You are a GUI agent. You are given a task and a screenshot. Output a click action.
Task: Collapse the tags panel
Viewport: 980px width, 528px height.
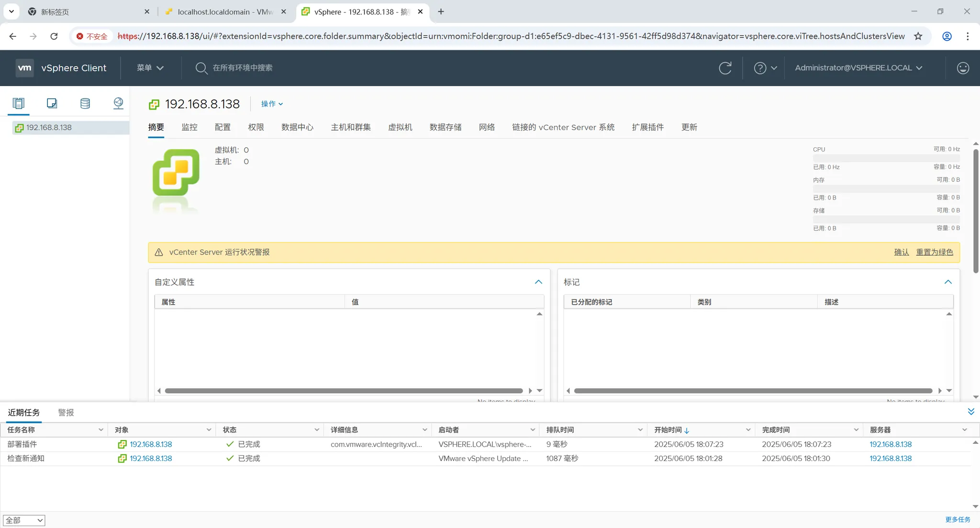point(948,282)
